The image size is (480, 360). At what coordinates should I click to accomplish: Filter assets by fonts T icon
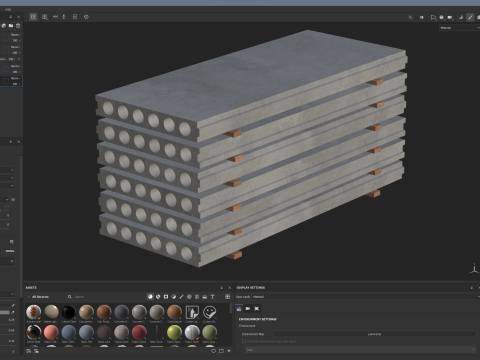point(212,297)
